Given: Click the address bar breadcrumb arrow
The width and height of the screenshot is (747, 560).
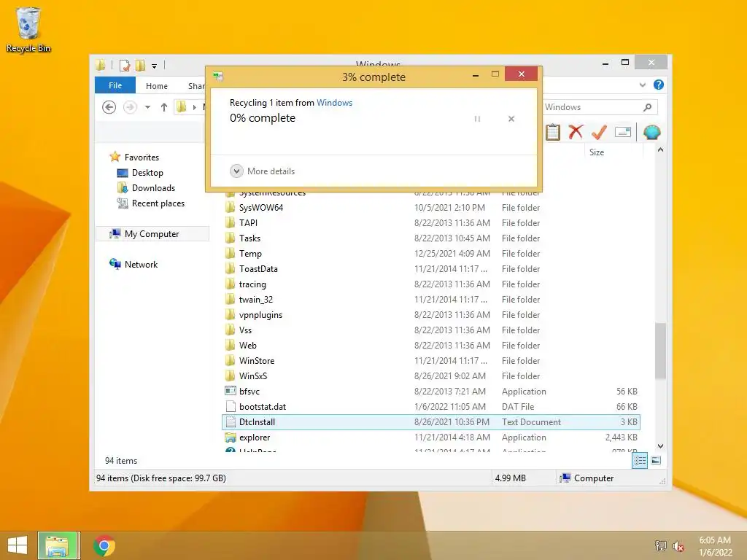Looking at the screenshot, I should click(194, 107).
